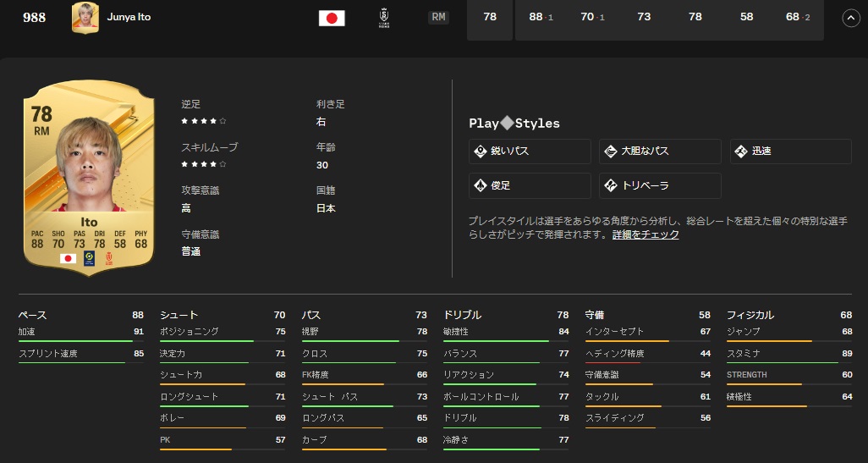This screenshot has width=868, height=463.
Task: Open the Junya Ito name link
Action: click(x=129, y=18)
